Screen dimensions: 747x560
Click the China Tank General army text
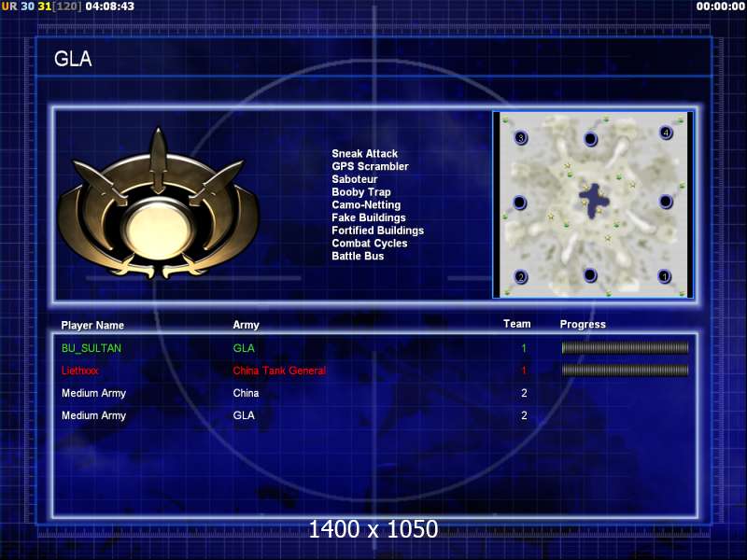(x=279, y=371)
